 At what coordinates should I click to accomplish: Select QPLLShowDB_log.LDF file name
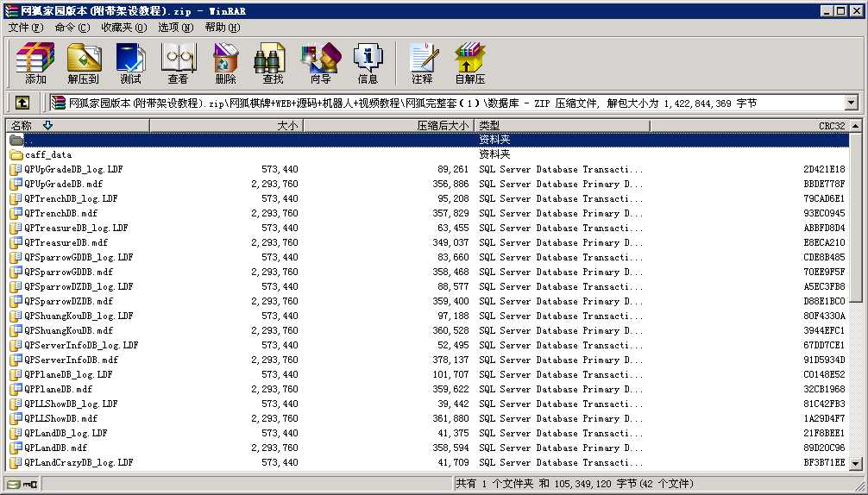71,404
